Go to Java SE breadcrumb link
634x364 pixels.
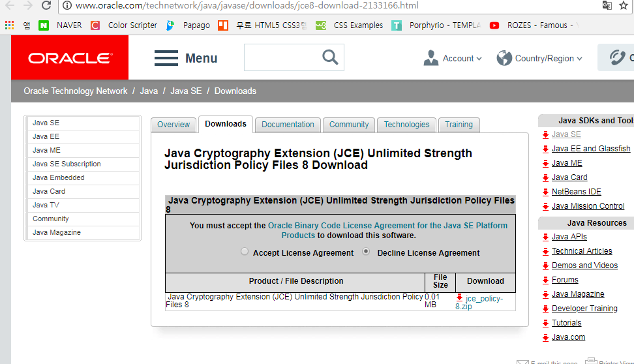186,91
